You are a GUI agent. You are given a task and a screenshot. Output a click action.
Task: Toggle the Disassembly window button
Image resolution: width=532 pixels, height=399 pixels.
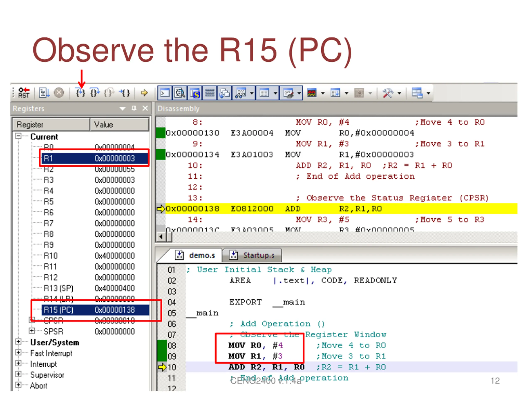179,93
